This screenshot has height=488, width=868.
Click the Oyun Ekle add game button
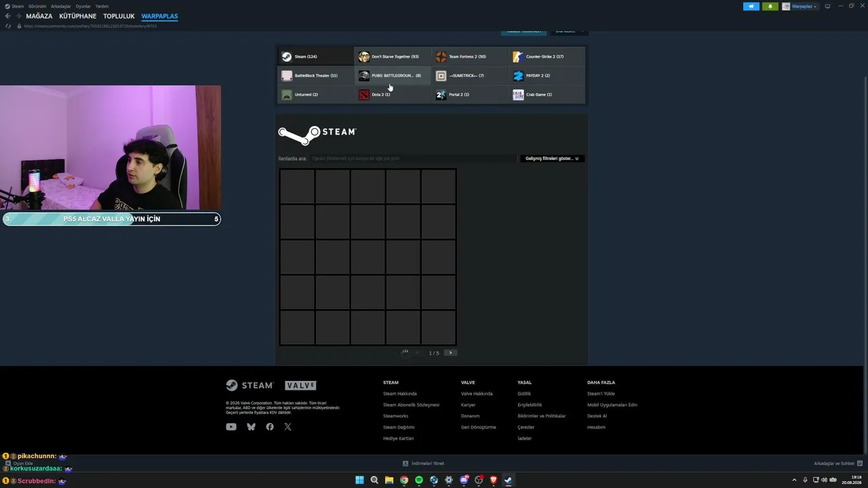point(19,464)
